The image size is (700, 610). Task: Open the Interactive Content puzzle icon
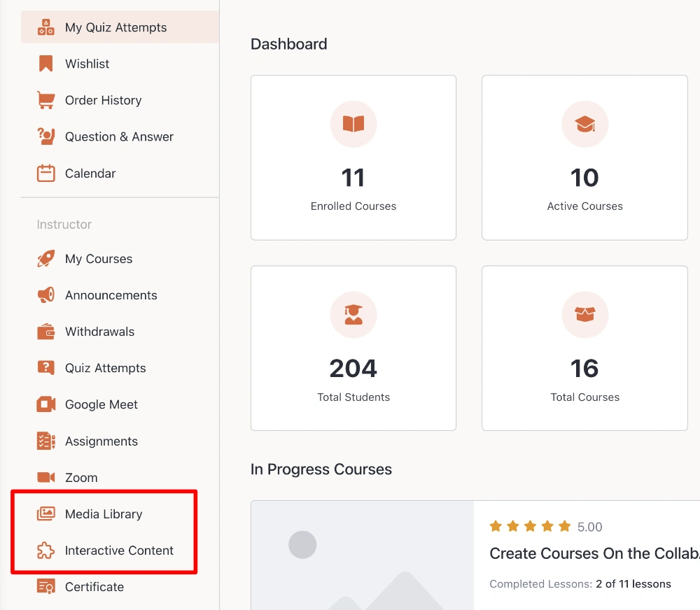point(45,550)
